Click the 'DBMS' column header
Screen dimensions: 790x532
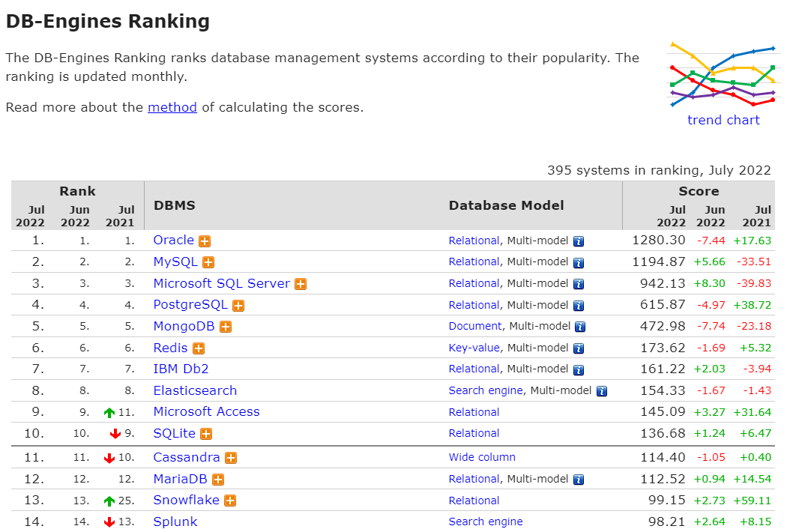[175, 205]
